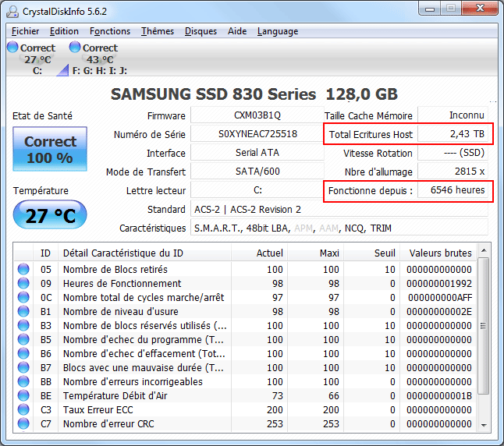
Task: Open the Aide menu
Action: click(x=237, y=31)
